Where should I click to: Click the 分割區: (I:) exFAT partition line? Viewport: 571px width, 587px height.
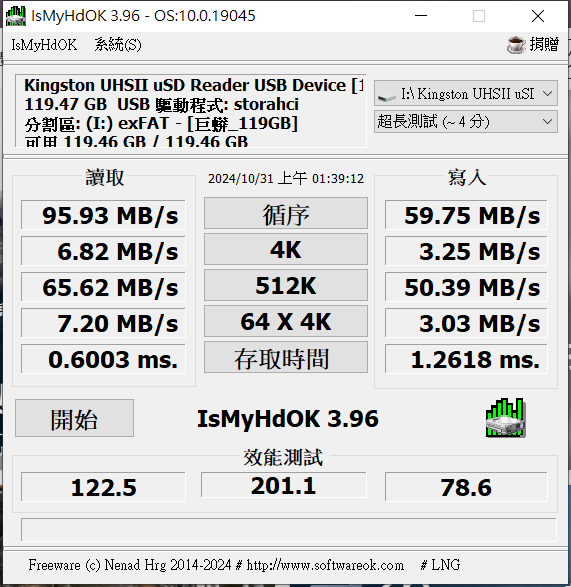pos(161,124)
